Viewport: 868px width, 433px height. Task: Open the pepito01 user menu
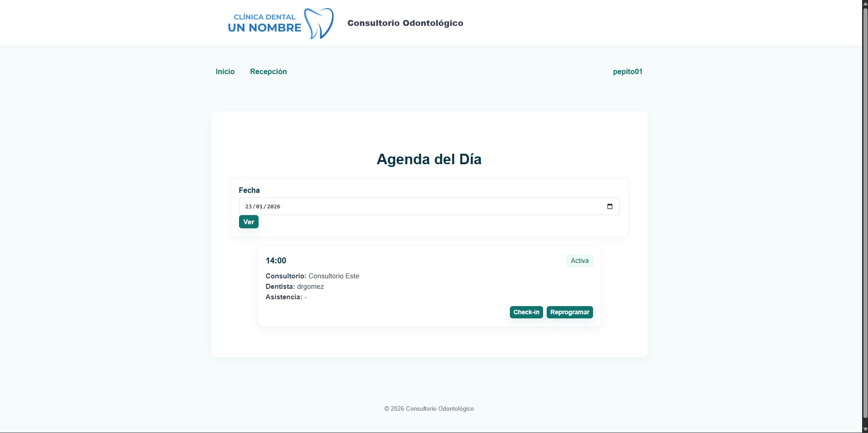[627, 71]
